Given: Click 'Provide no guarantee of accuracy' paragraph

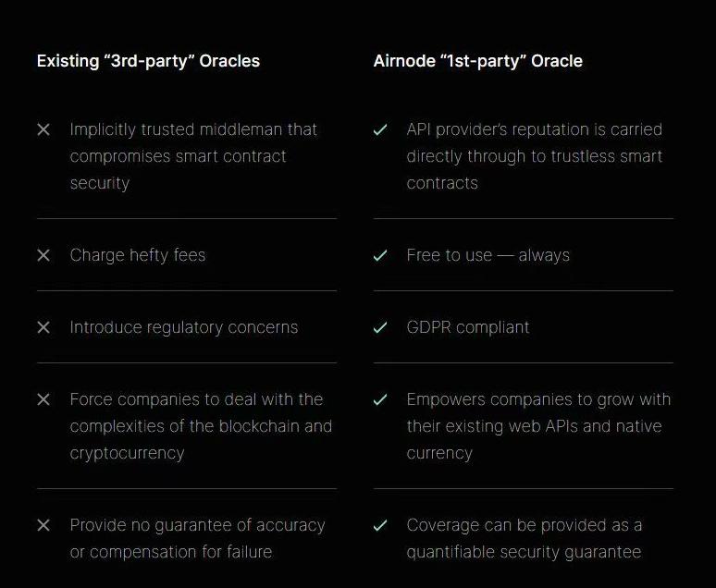Looking at the screenshot, I should pos(197,538).
